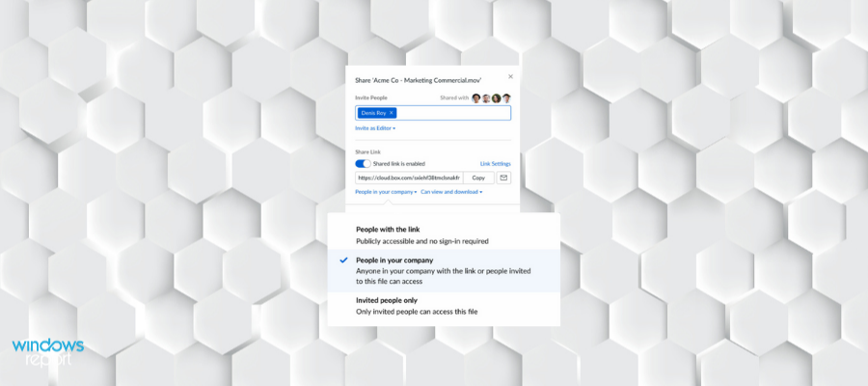Click the third shared-with avatar
This screenshot has width=868, height=386.
(496, 98)
